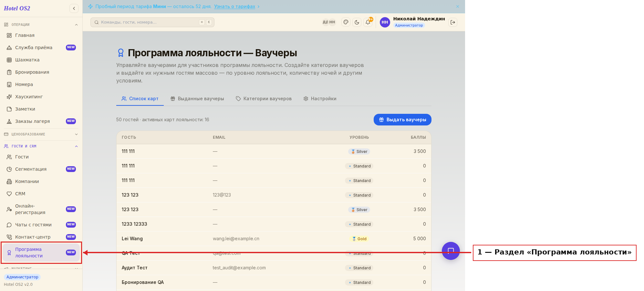Click the test_audit@example.com email cell
This screenshot has height=291, width=644.
239,268
